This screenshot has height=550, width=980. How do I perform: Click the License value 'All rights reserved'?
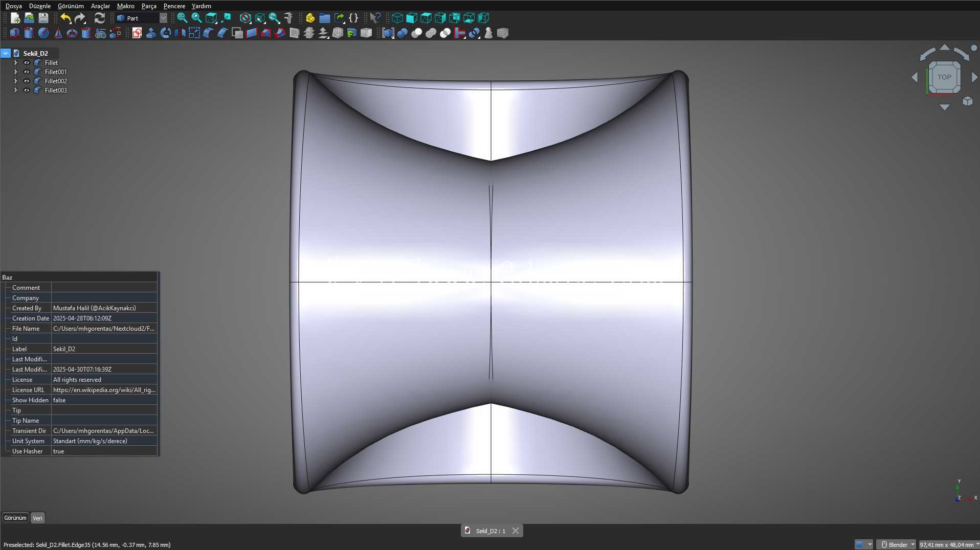pyautogui.click(x=104, y=380)
